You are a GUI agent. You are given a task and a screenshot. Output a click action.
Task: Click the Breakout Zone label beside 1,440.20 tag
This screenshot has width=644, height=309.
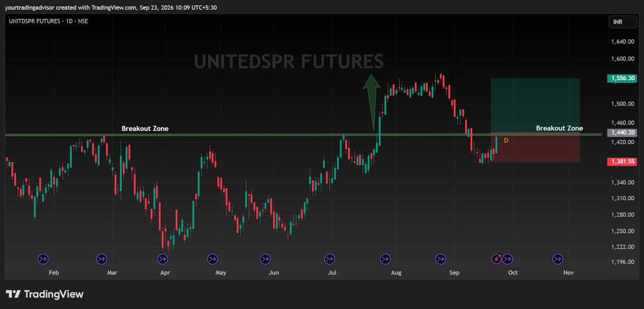pyautogui.click(x=559, y=128)
